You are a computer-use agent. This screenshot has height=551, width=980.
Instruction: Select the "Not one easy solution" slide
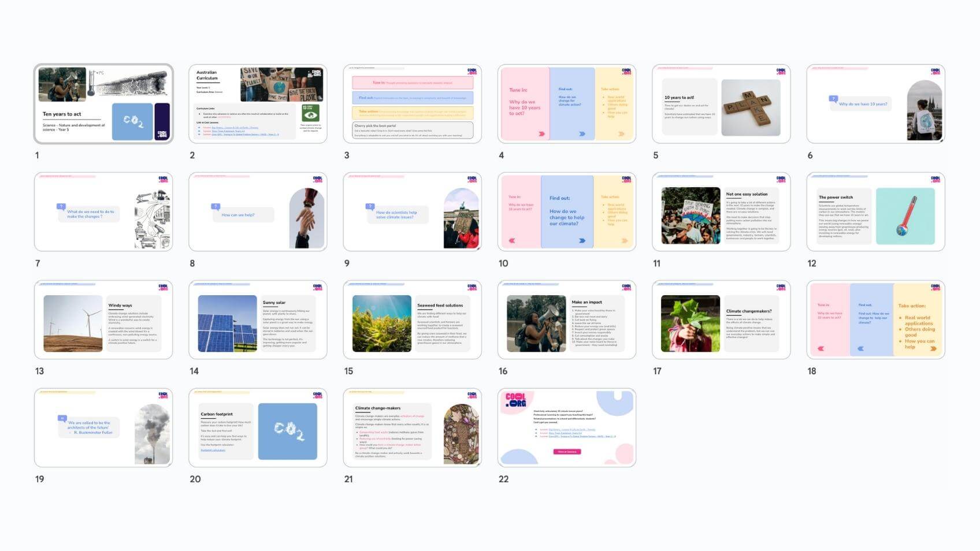721,212
